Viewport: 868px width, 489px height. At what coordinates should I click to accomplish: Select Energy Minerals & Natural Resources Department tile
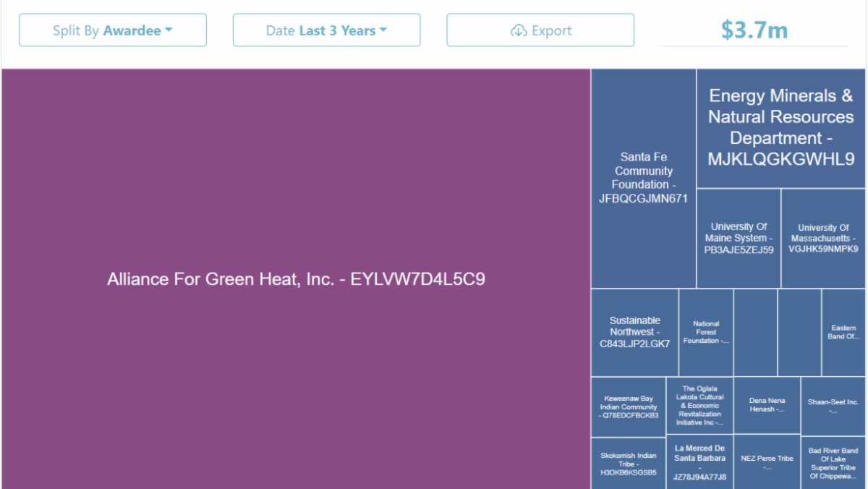[x=781, y=128]
